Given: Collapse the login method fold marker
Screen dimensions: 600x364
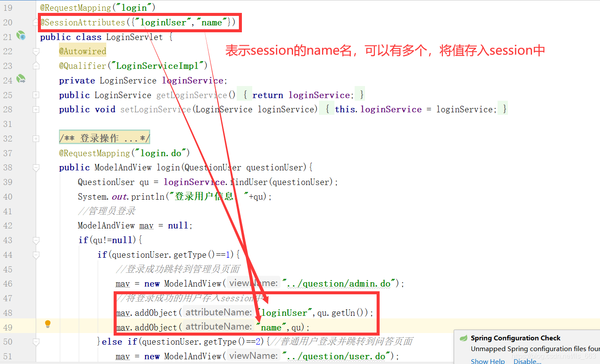Looking at the screenshot, I should (36, 167).
